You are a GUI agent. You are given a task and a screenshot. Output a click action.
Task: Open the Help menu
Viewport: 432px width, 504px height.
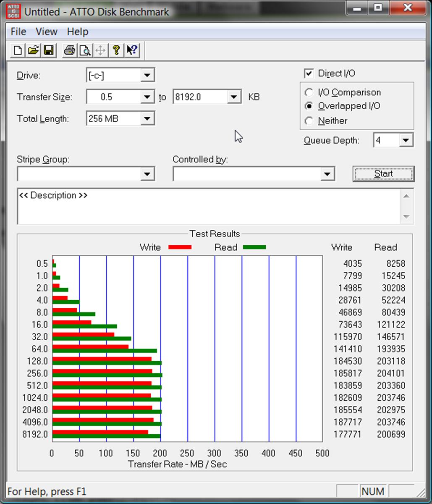[78, 31]
